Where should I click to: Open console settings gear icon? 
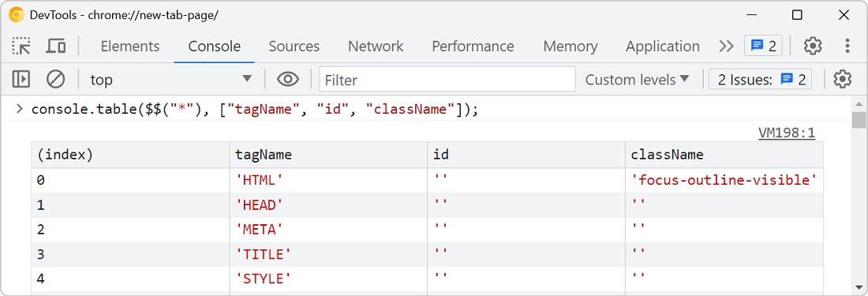(x=842, y=80)
